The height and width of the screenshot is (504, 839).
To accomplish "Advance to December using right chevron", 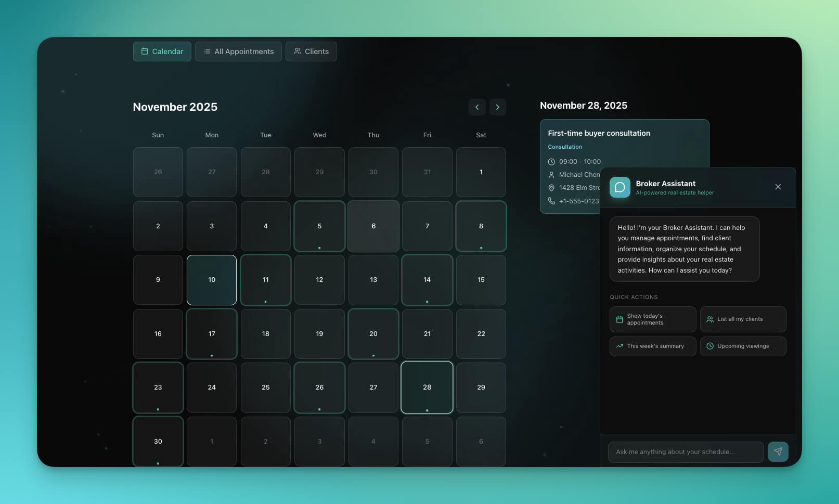I will [497, 107].
